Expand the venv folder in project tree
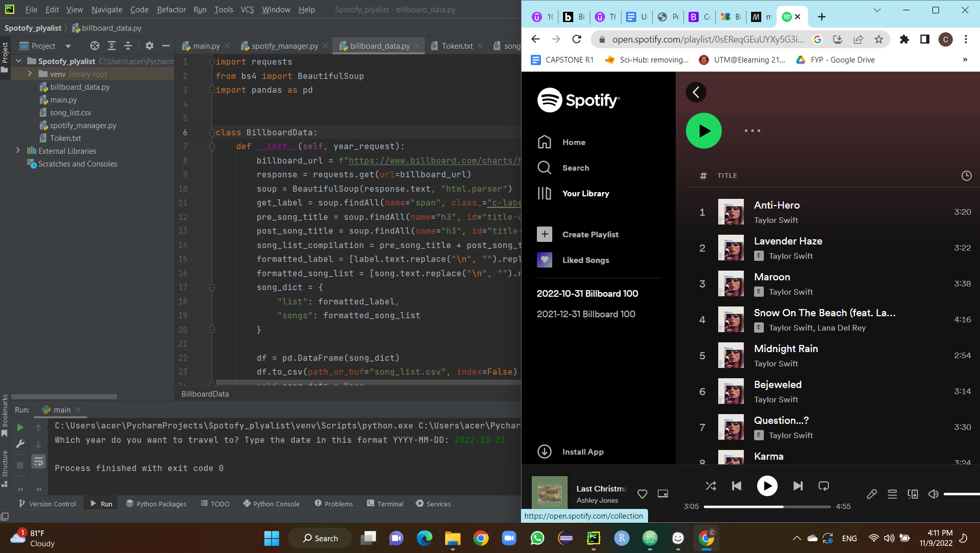 30,74
